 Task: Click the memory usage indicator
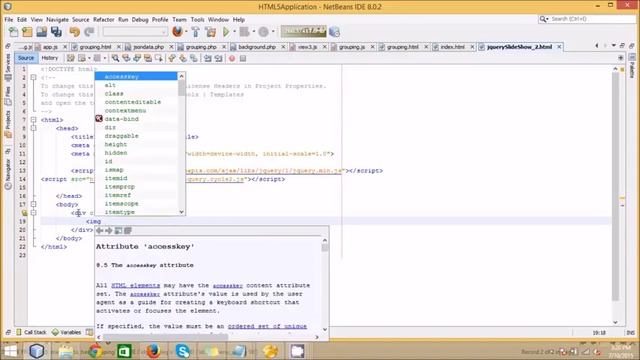[x=303, y=31]
